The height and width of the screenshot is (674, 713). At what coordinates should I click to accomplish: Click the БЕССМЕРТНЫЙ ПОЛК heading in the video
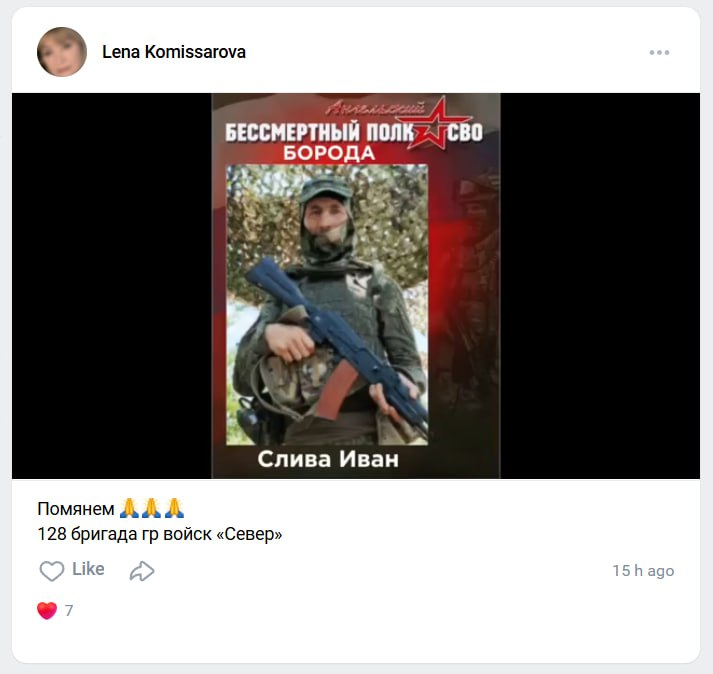pyautogui.click(x=319, y=132)
